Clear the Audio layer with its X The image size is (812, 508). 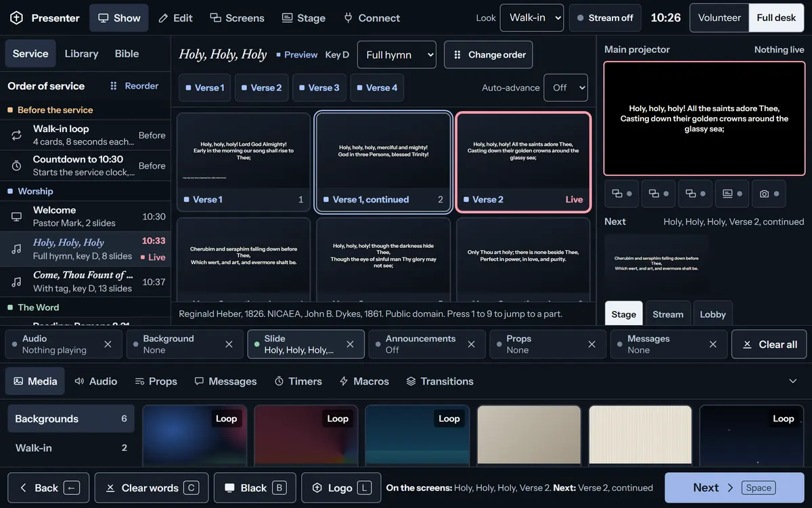(x=108, y=344)
